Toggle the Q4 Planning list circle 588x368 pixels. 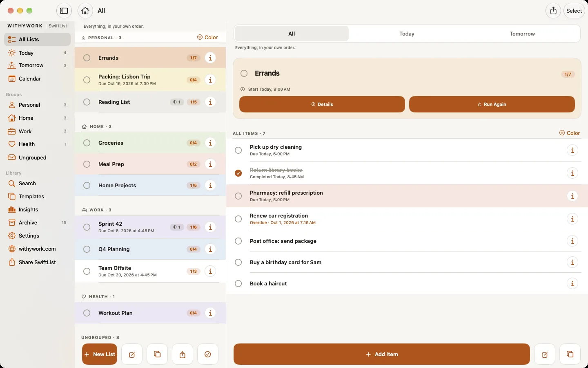(87, 249)
